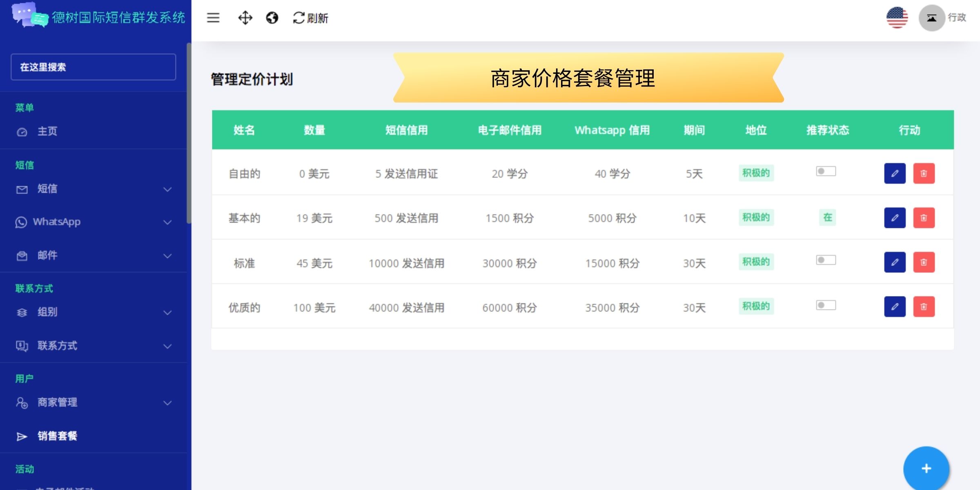
Task: Edit the 自由的 plan with pencil icon
Action: click(895, 174)
